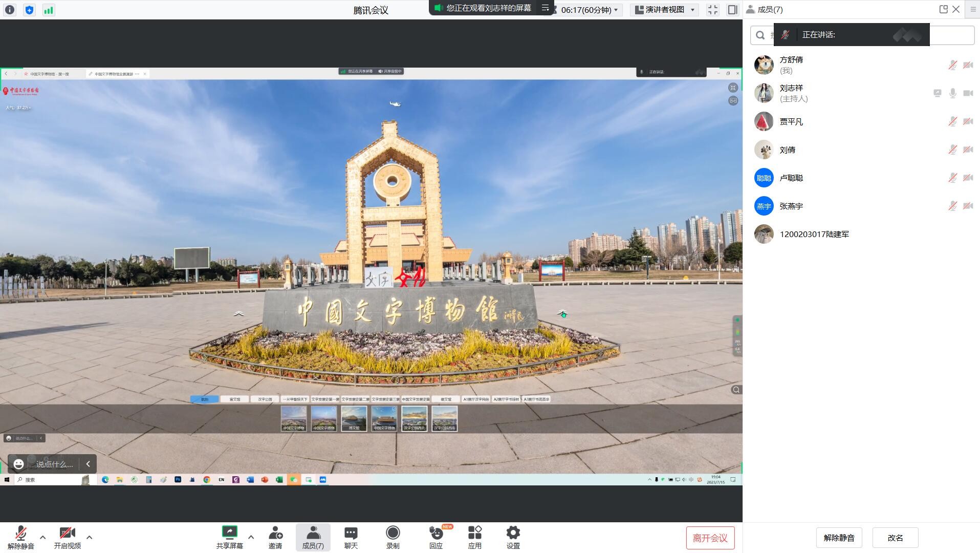The image size is (980, 553).
Task: Open the meeting info icon
Action: 10,10
